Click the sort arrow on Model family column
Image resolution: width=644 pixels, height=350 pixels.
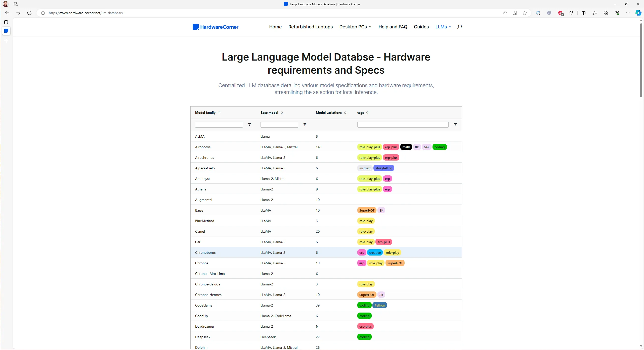click(x=219, y=113)
